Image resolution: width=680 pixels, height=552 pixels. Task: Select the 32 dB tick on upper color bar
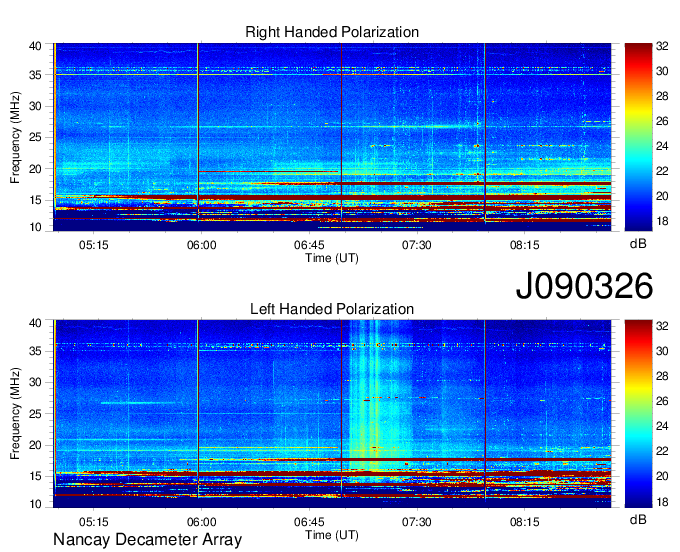click(x=662, y=46)
